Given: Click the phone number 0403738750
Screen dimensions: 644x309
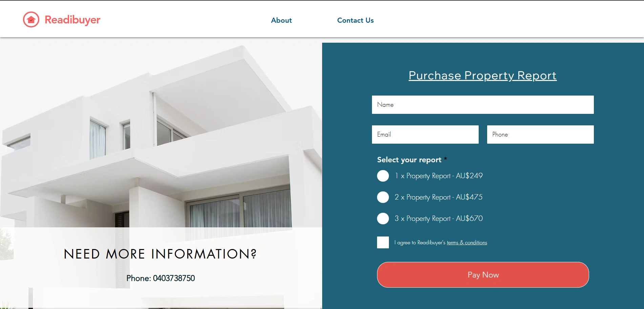Looking at the screenshot, I should (x=174, y=278).
